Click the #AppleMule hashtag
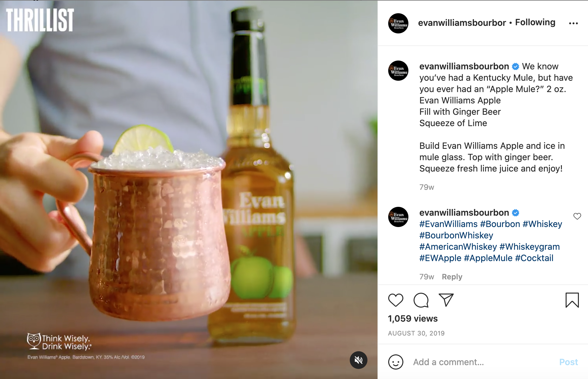The image size is (588, 379). [488, 258]
